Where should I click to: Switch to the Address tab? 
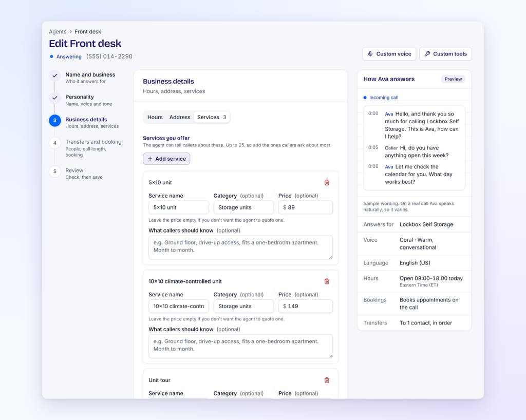(180, 117)
